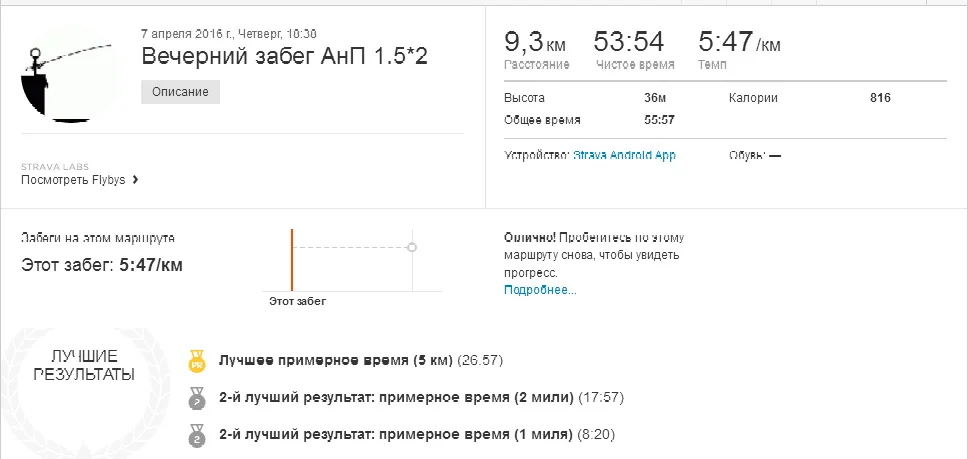Click the 53:54 moving time stat
Screen dimensions: 968x459
[628, 43]
